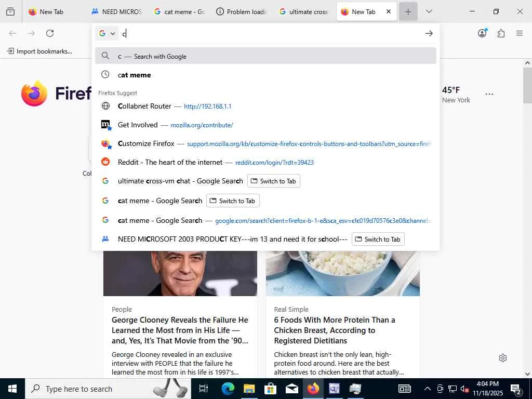This screenshot has height=399, width=532.
Task: Show hidden system tray icons
Action: pyautogui.click(x=428, y=389)
